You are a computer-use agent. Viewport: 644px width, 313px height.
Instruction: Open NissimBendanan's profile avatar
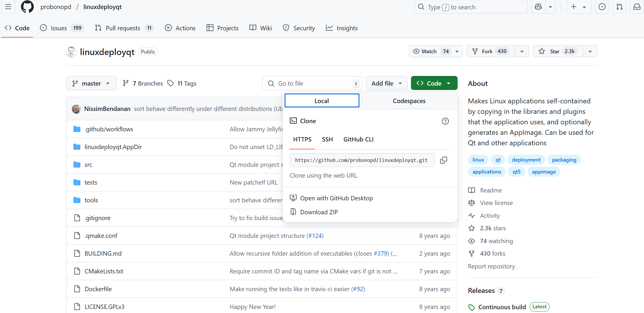click(76, 109)
